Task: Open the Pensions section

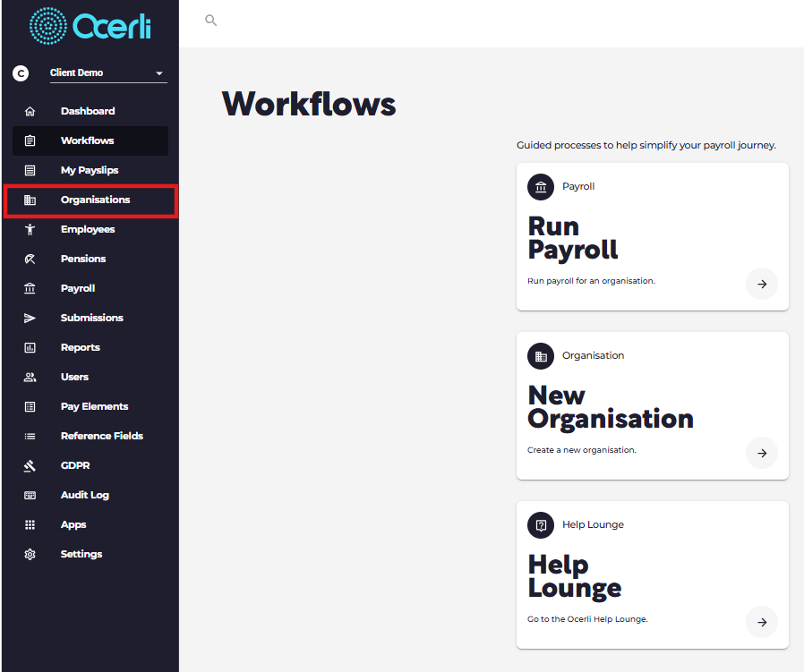Action: coord(90,259)
